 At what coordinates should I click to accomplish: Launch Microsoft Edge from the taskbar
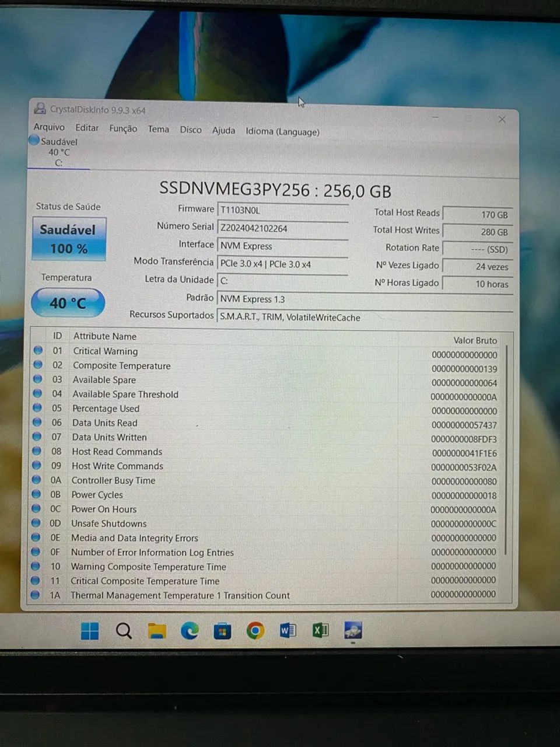point(190,631)
